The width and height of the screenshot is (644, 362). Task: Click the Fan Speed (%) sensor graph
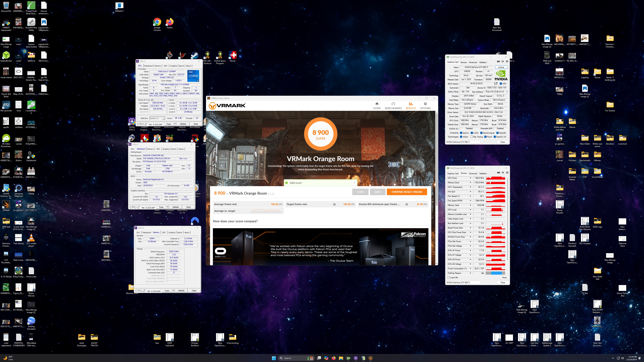pyautogui.click(x=496, y=196)
